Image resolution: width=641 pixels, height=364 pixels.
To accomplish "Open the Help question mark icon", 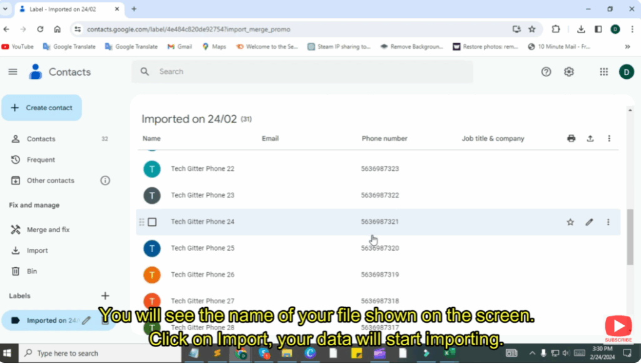I will pyautogui.click(x=546, y=72).
